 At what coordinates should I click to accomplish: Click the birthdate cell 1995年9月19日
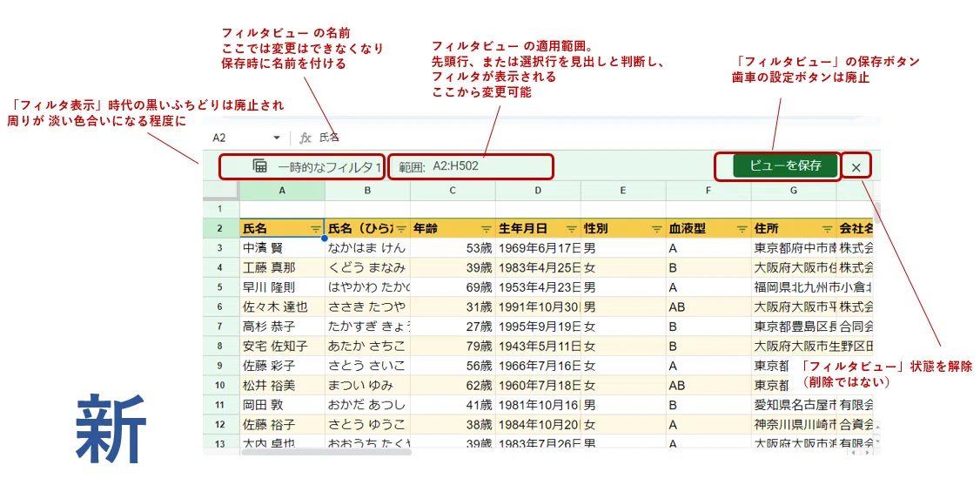pos(538,327)
